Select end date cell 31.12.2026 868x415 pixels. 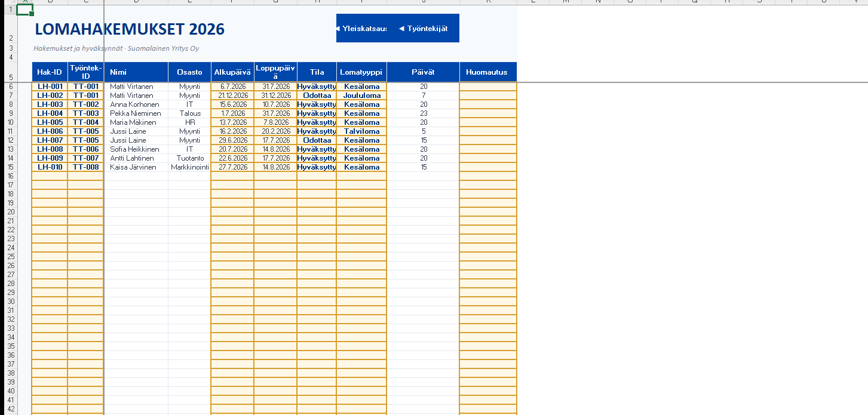click(275, 96)
